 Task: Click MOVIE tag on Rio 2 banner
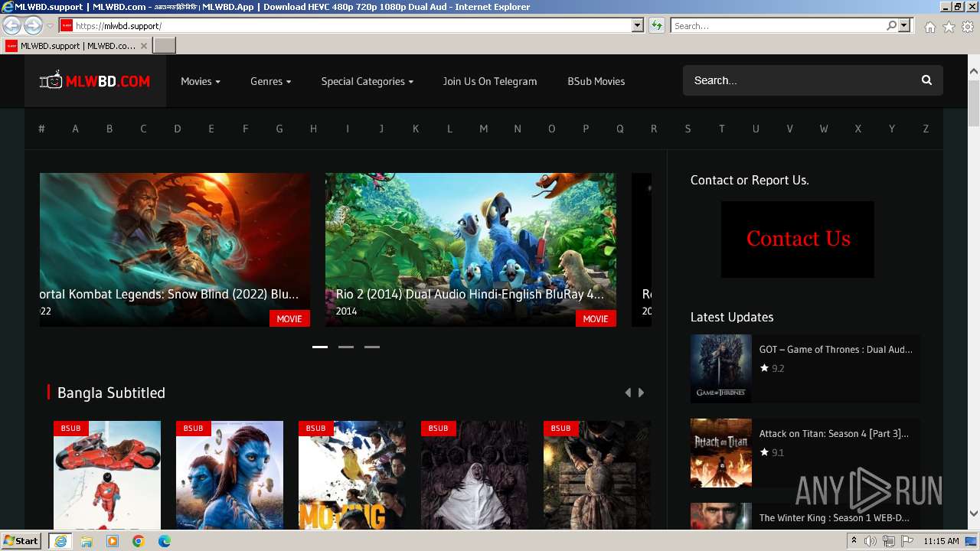[x=596, y=318]
